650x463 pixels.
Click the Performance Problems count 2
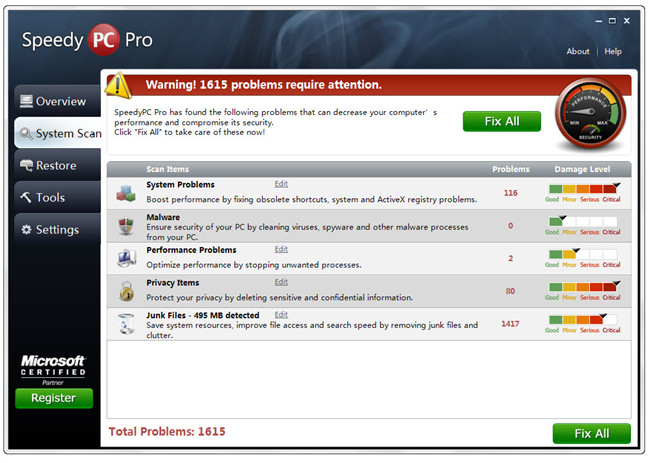(510, 258)
